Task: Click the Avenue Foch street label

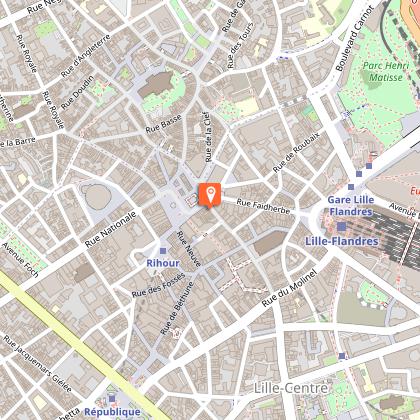Action: point(20,260)
